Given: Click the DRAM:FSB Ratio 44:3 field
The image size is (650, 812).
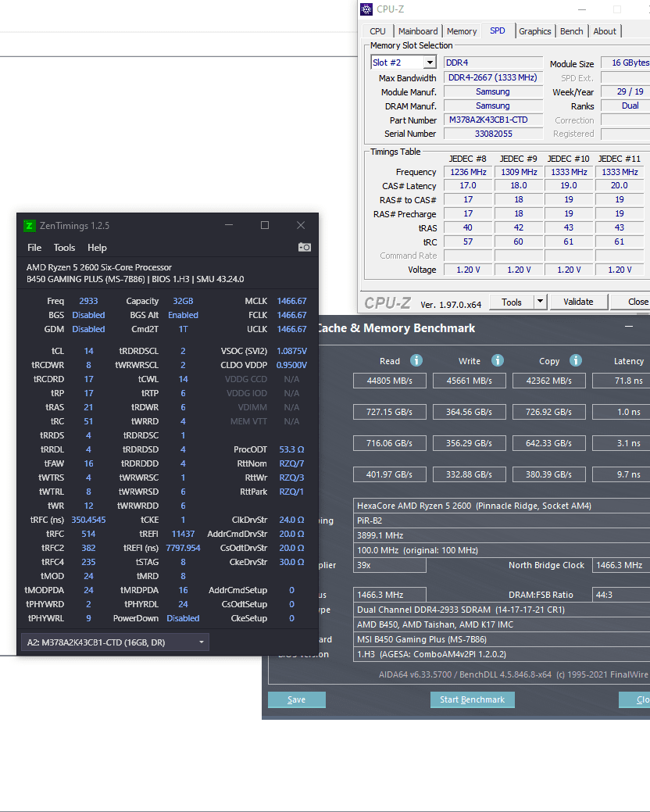Looking at the screenshot, I should coord(621,595).
